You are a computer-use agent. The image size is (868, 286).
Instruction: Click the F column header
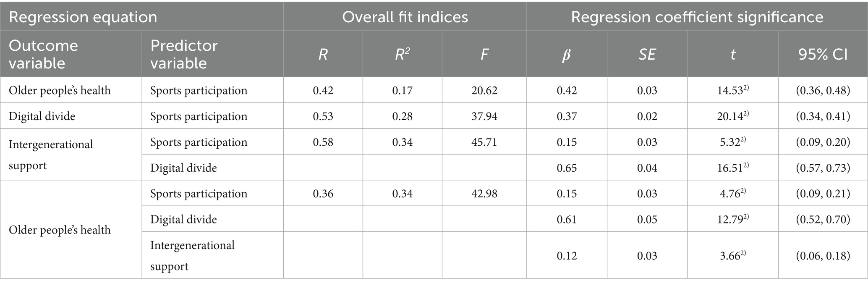pos(484,55)
